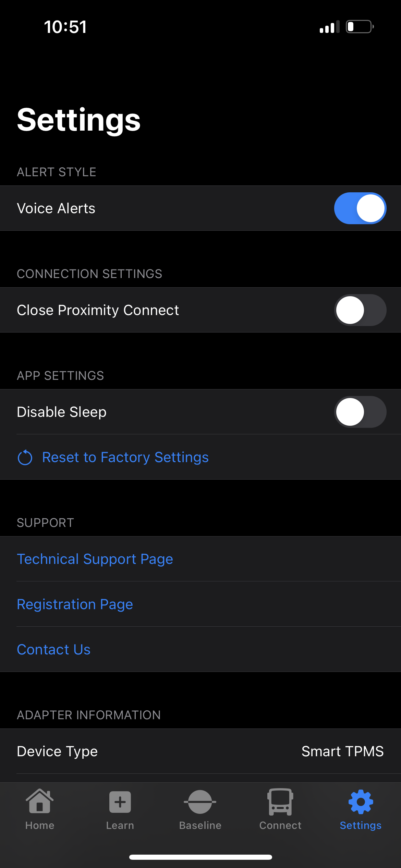401x868 pixels.
Task: Tap the circular reset arrow icon
Action: coord(25,457)
